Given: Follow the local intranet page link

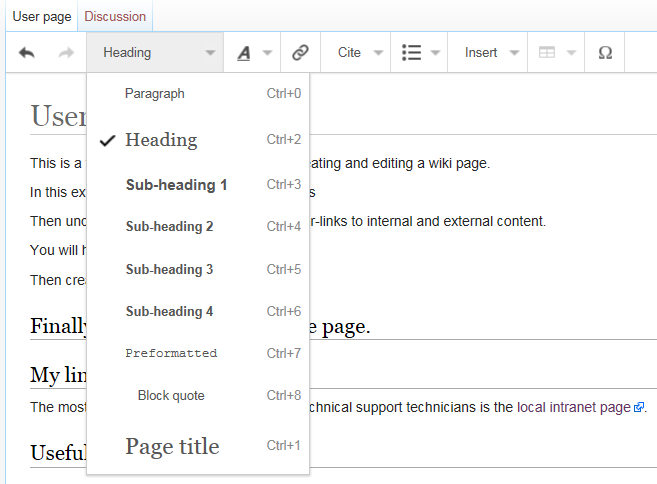Looking at the screenshot, I should (574, 407).
